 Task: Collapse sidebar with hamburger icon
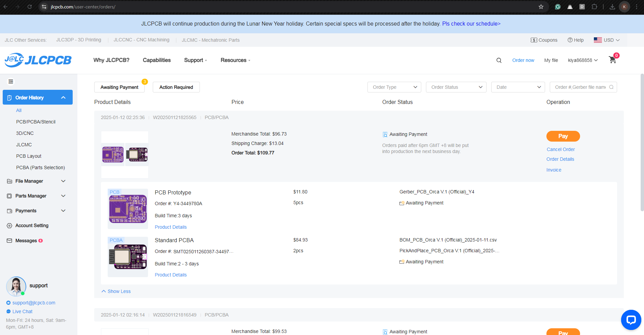point(11,81)
